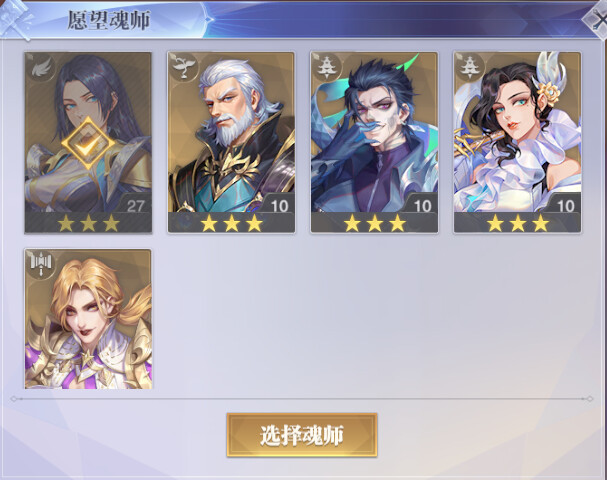Click the hammer emblem beside 愿望魂师 title
The image size is (607, 480).
[x=15, y=19]
